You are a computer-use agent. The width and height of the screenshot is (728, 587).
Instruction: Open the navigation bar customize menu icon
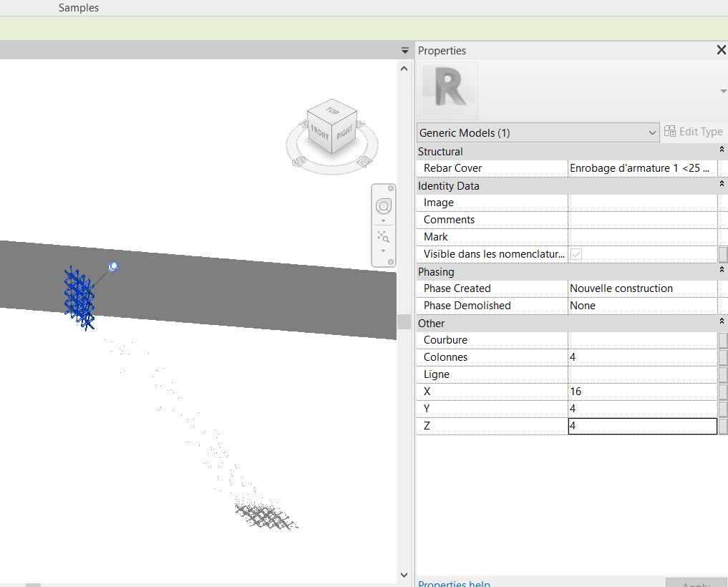[x=391, y=262]
